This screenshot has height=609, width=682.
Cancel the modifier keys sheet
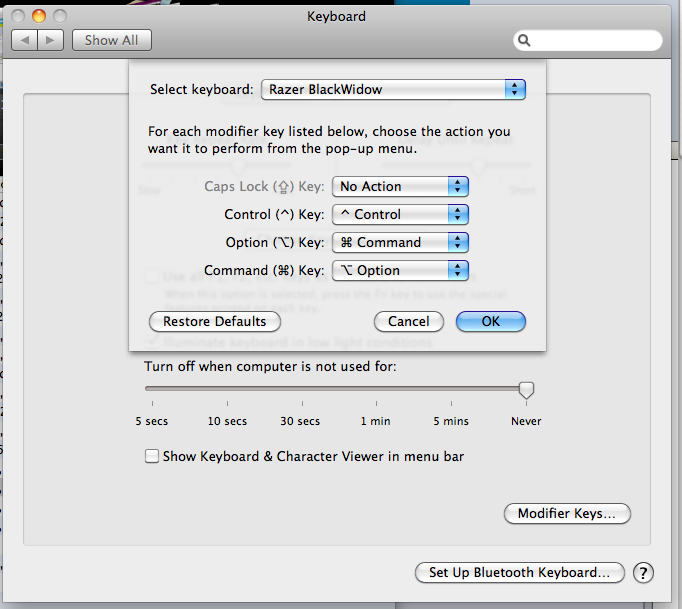coord(408,321)
